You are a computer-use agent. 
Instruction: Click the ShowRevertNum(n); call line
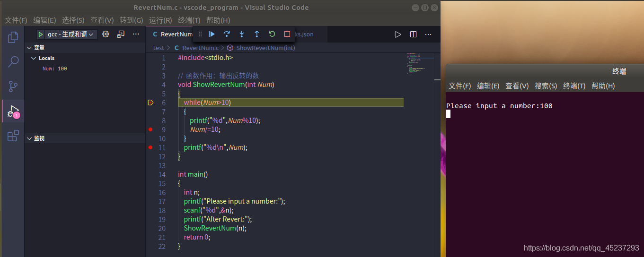coord(215,228)
